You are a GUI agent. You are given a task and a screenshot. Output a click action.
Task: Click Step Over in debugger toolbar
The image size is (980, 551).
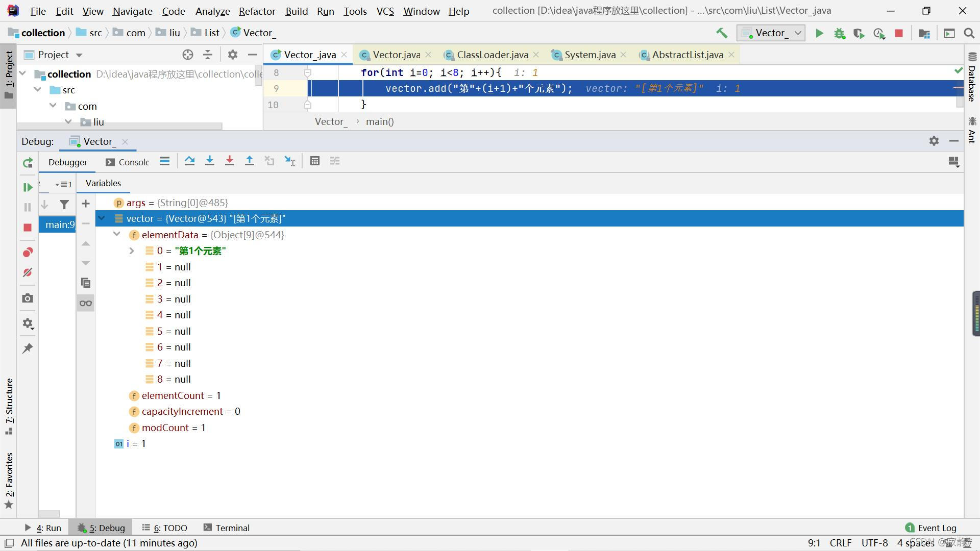coord(190,161)
